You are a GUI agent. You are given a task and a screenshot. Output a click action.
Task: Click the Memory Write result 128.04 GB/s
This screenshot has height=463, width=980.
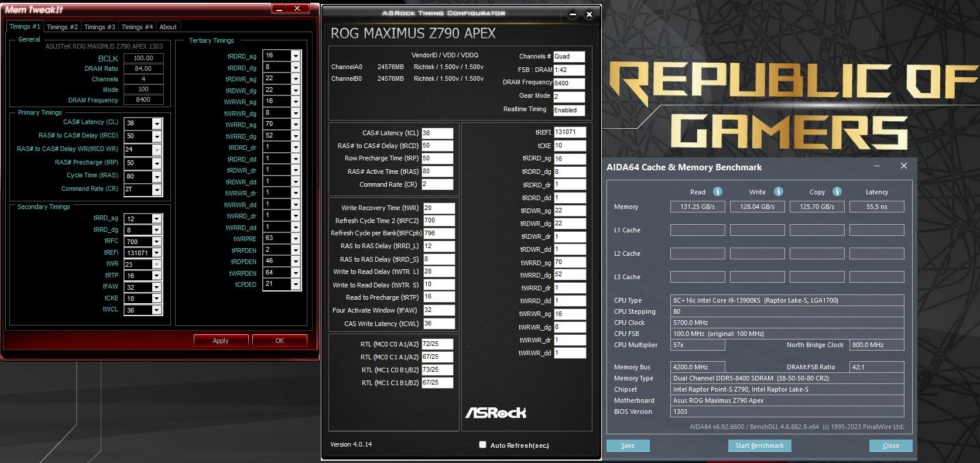pos(757,207)
